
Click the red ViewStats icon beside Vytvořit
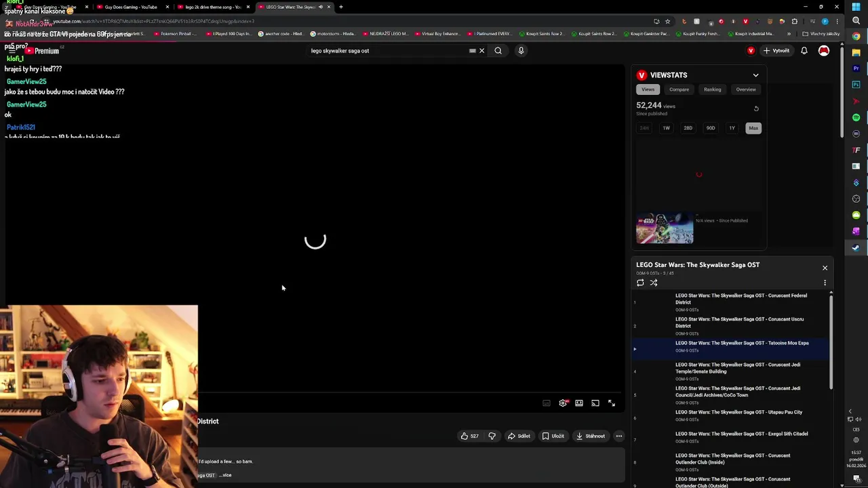click(x=751, y=51)
